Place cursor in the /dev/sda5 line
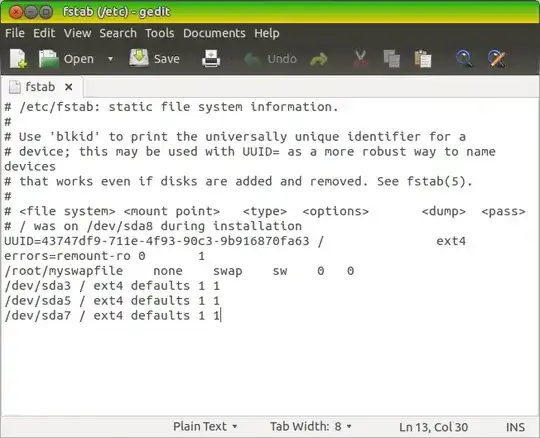Image resolution: width=540 pixels, height=438 pixels. pos(112,301)
